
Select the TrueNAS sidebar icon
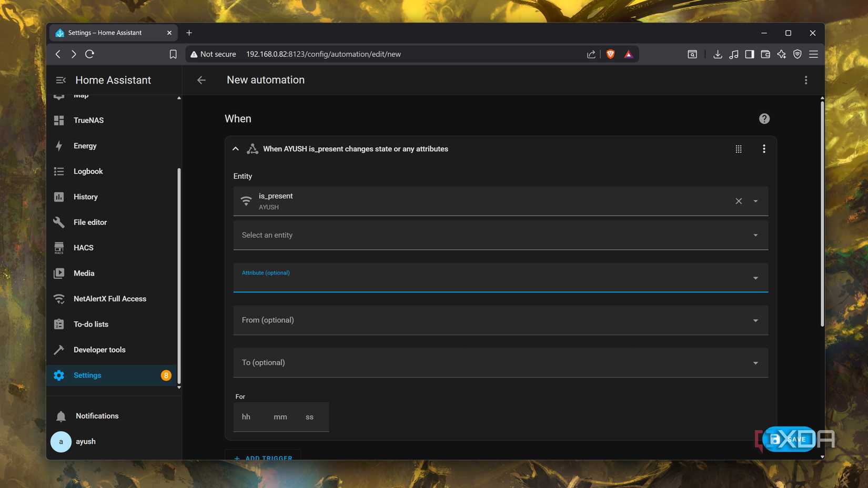(x=59, y=120)
